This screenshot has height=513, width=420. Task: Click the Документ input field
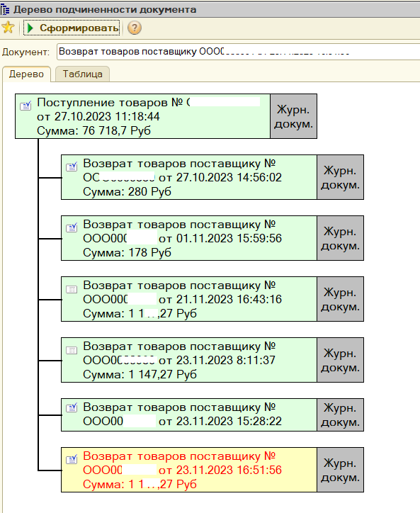238,52
